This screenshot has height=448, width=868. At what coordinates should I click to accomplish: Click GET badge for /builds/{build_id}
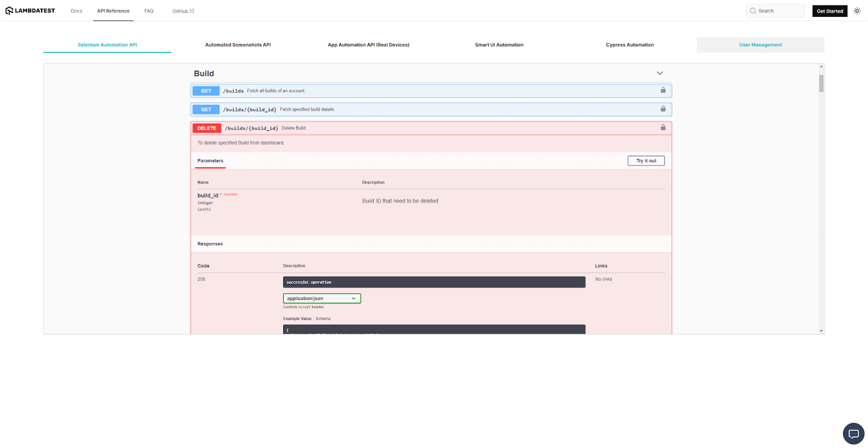point(206,110)
